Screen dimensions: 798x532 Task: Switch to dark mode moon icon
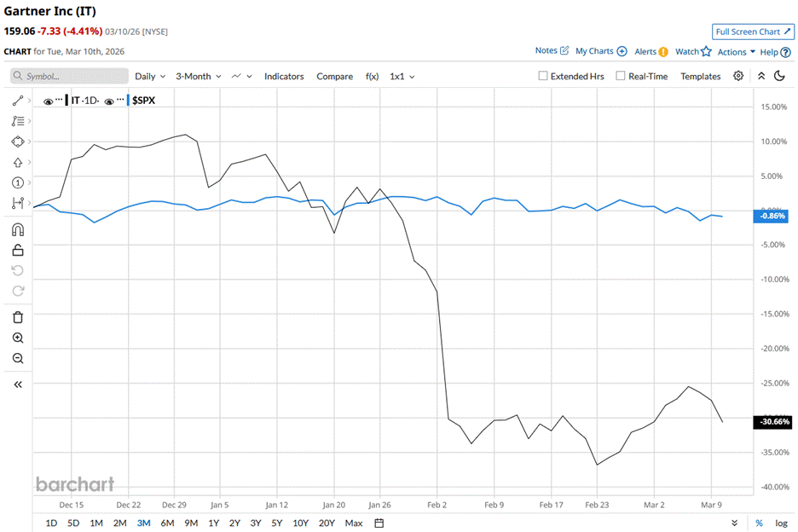[779, 76]
